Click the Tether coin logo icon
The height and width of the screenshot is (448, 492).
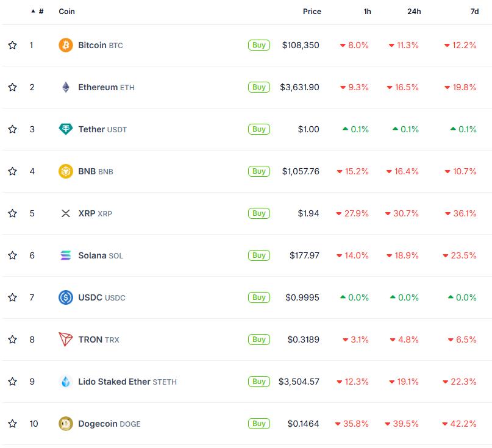click(x=65, y=129)
